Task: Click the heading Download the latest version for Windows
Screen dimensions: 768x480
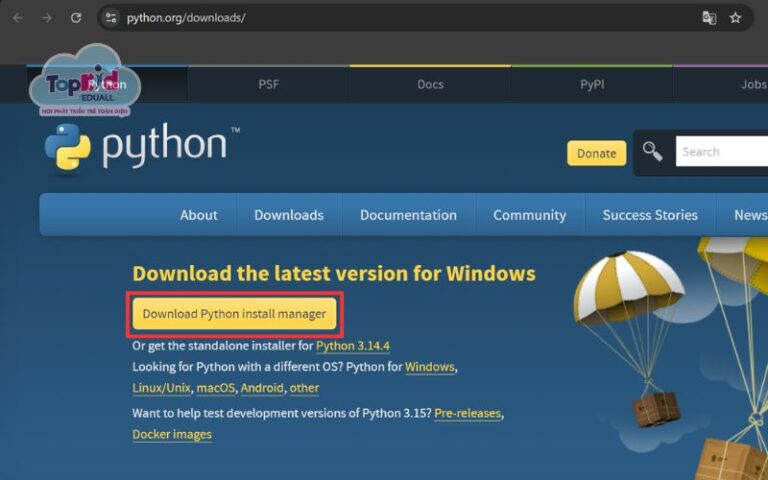Action: point(334,273)
